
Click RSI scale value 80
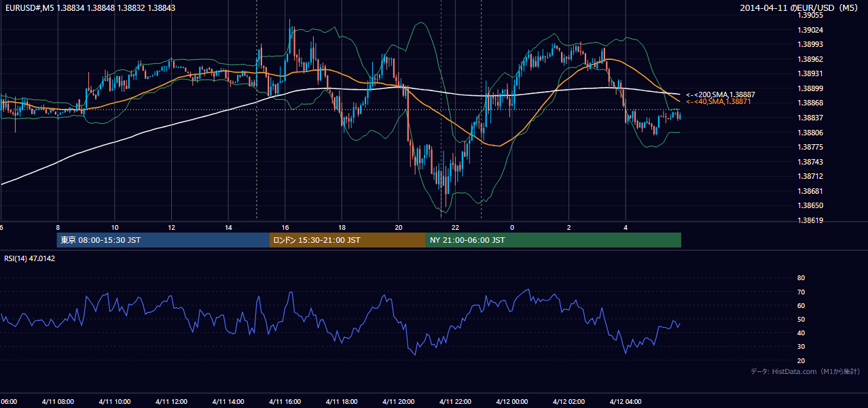(801, 278)
